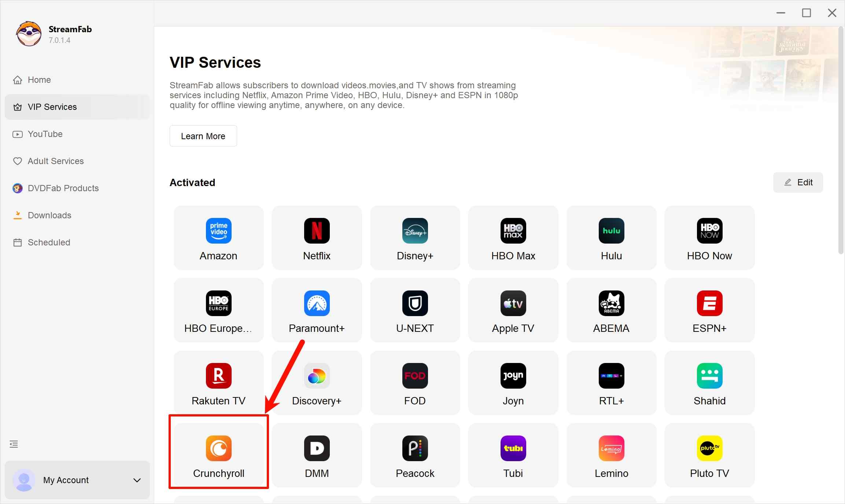Select the Paramount+ downloader
This screenshot has height=504, width=845.
click(316, 310)
